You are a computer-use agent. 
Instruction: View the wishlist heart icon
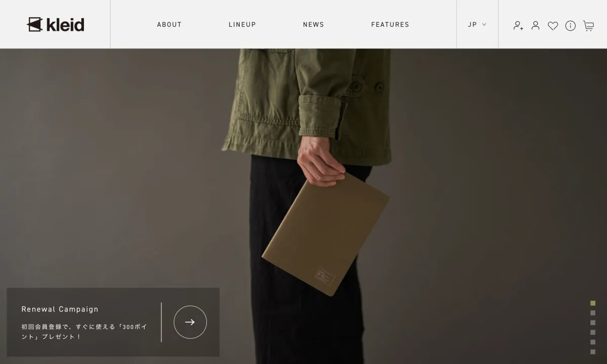[x=553, y=26]
